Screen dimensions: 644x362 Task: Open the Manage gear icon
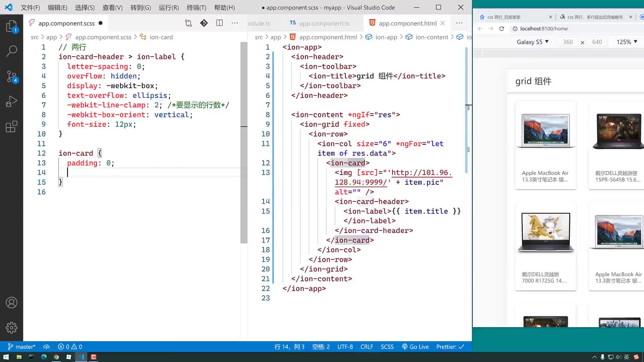click(x=11, y=327)
